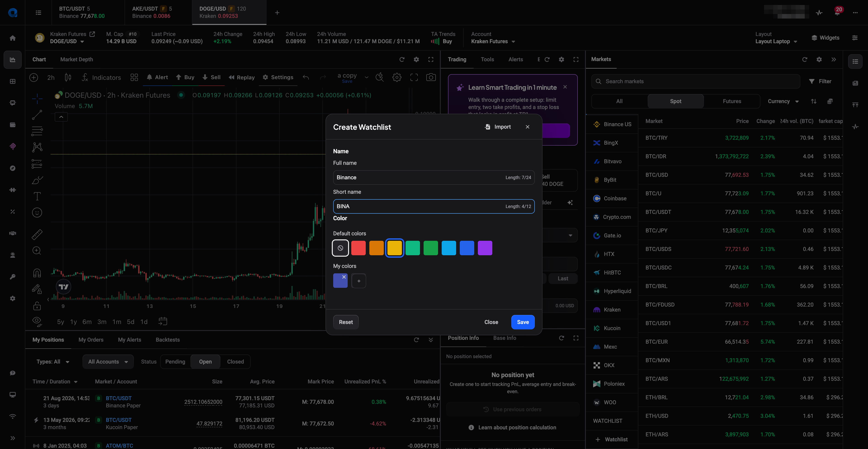This screenshot has width=868, height=449.
Task: Add a new custom color in My colors
Action: 359,281
